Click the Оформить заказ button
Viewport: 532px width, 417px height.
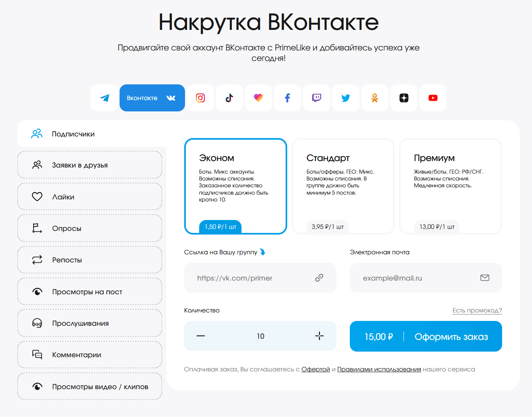click(426, 336)
